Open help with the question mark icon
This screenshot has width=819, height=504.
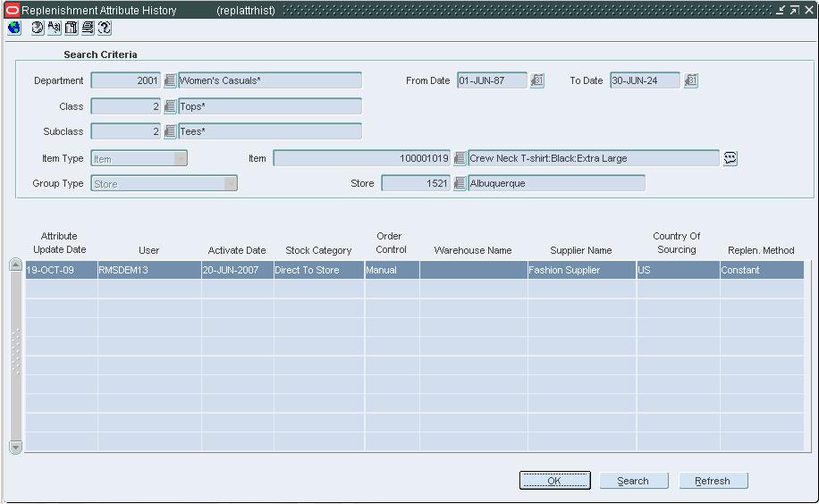105,28
